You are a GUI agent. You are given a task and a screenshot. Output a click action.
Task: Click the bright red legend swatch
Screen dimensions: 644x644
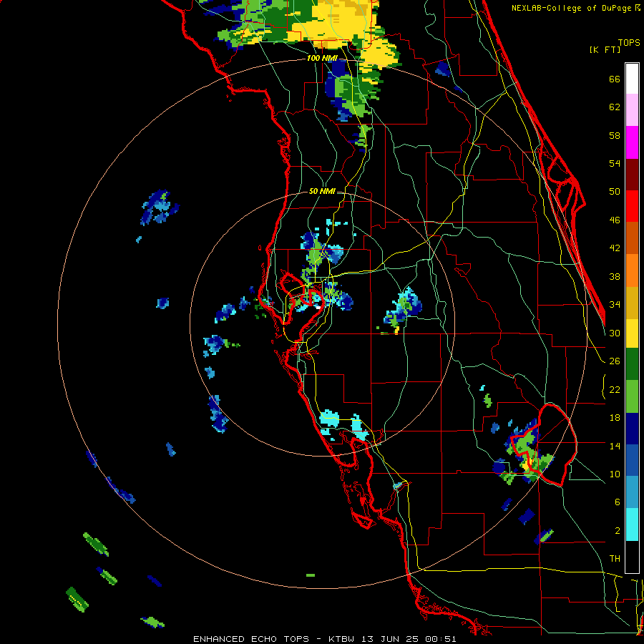click(632, 206)
